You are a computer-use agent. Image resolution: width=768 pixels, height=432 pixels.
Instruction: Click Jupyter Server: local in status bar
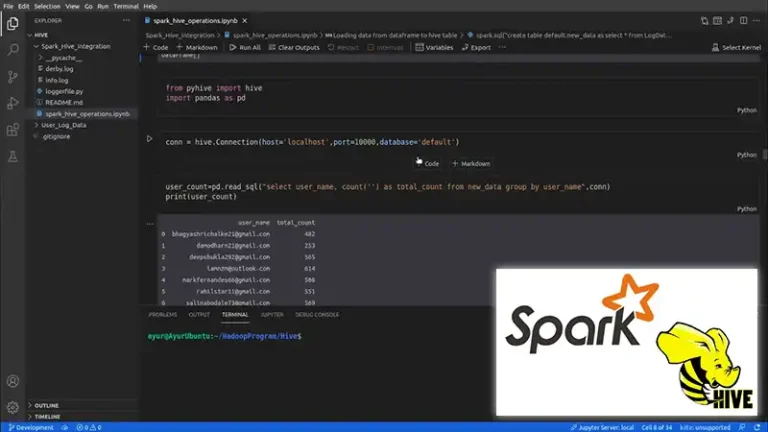602,428
